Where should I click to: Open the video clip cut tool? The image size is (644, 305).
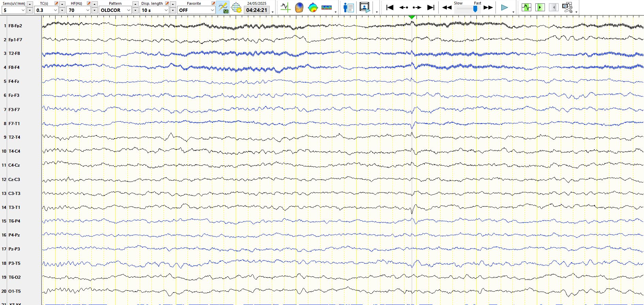pyautogui.click(x=567, y=7)
